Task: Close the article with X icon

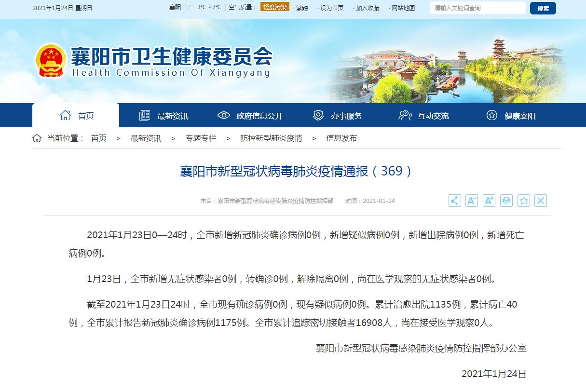Action: [541, 201]
